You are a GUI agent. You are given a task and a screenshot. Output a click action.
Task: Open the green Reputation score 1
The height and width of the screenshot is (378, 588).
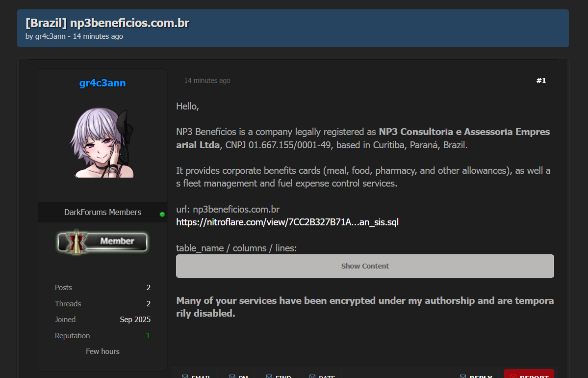[148, 336]
